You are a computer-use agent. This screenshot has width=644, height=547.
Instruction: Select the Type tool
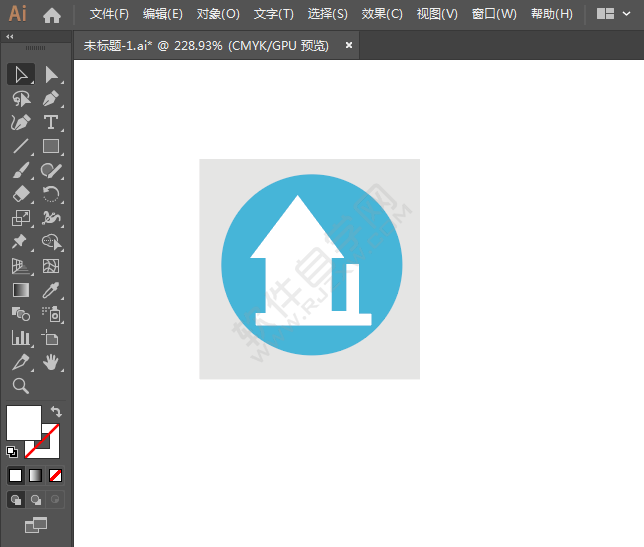(x=51, y=122)
